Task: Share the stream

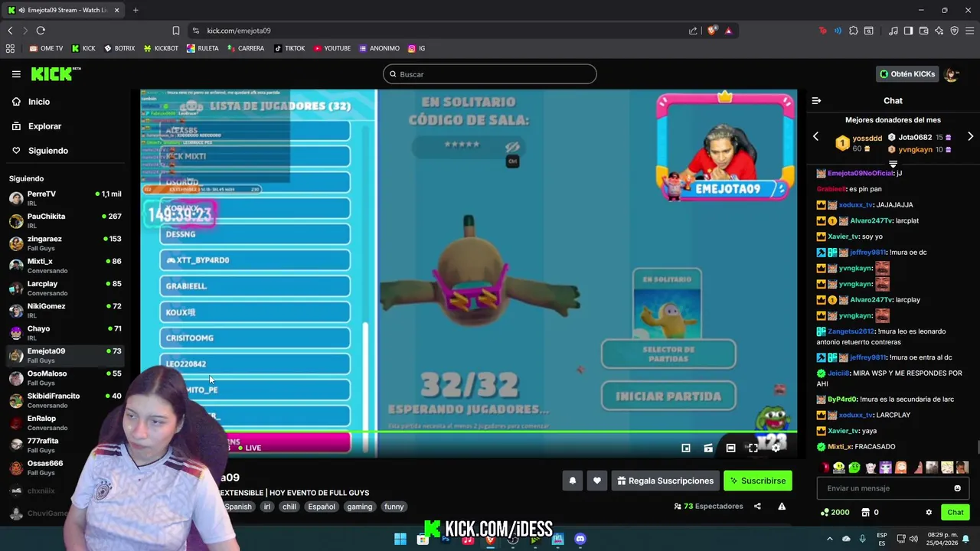Action: coord(757,506)
